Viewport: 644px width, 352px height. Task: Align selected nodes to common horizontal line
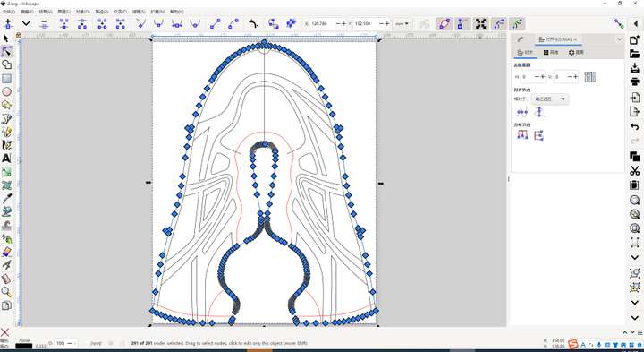point(522,112)
